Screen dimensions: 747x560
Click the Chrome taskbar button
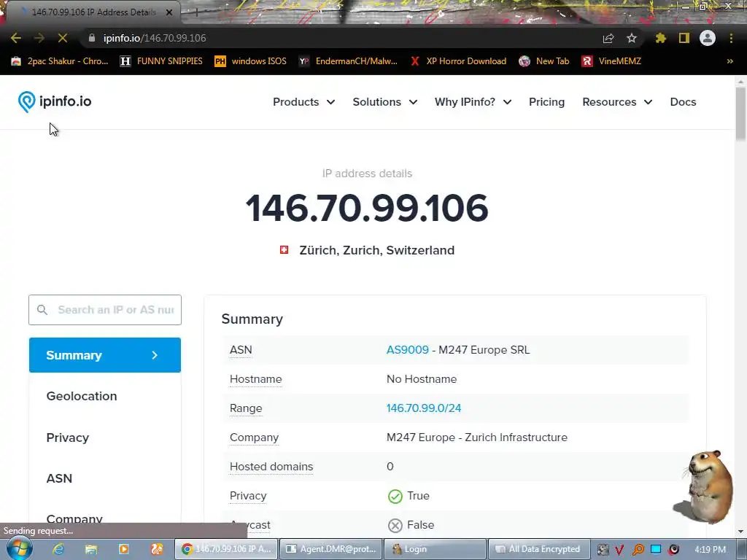pyautogui.click(x=227, y=549)
